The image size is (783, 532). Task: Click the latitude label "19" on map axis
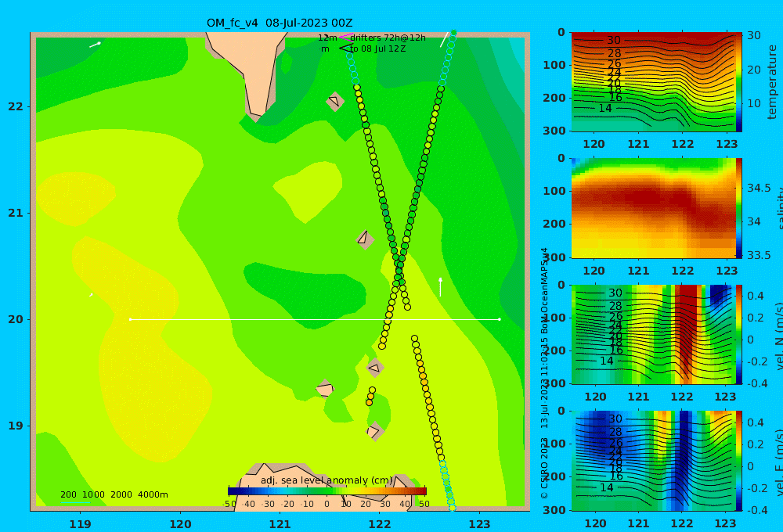click(x=15, y=426)
